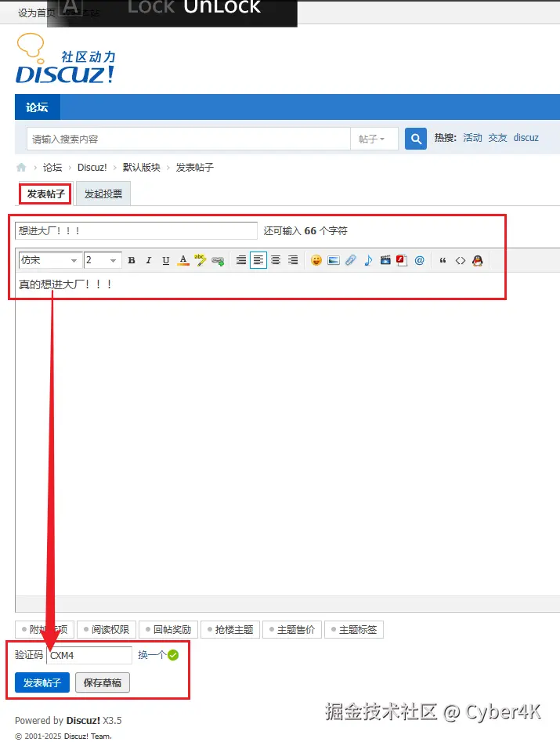Go to home via house icon
Viewport: 560px width, 742px height.
point(21,167)
